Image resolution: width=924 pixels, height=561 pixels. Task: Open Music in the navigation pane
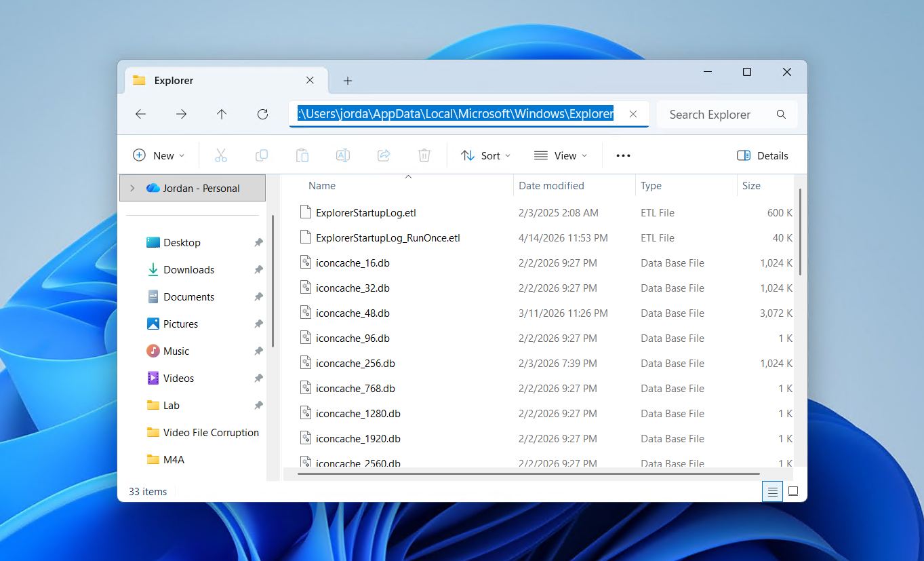pos(176,351)
